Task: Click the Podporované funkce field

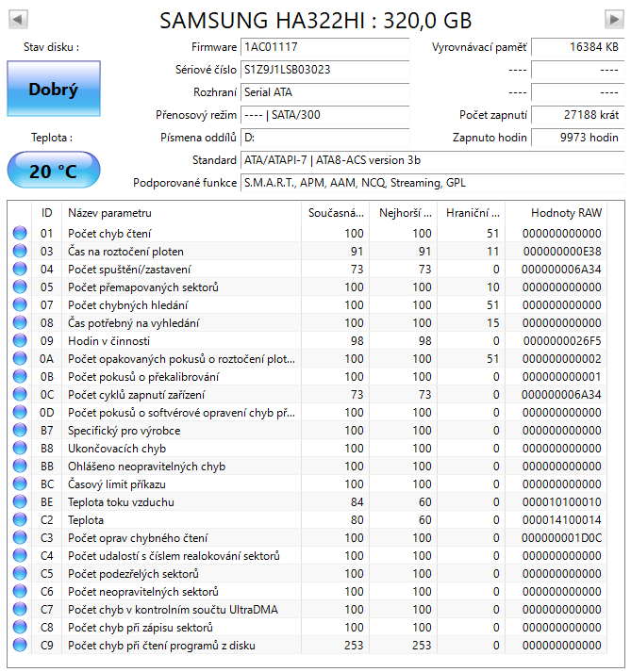Action: coord(430,183)
